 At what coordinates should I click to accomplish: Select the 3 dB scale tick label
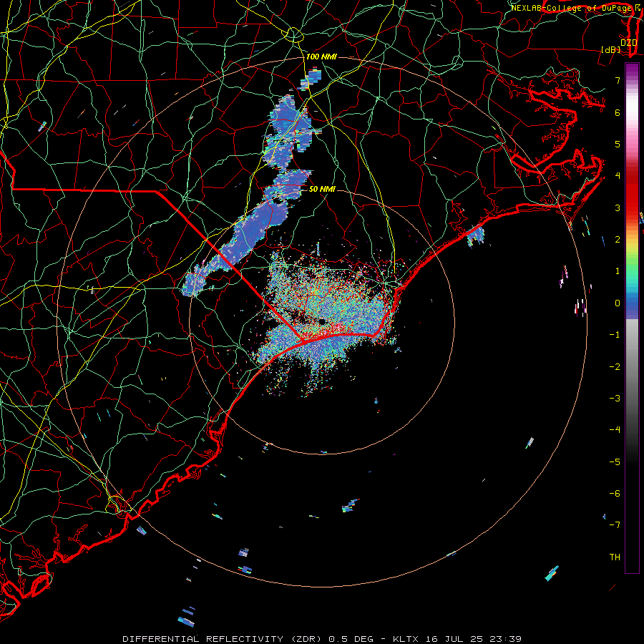(618, 208)
